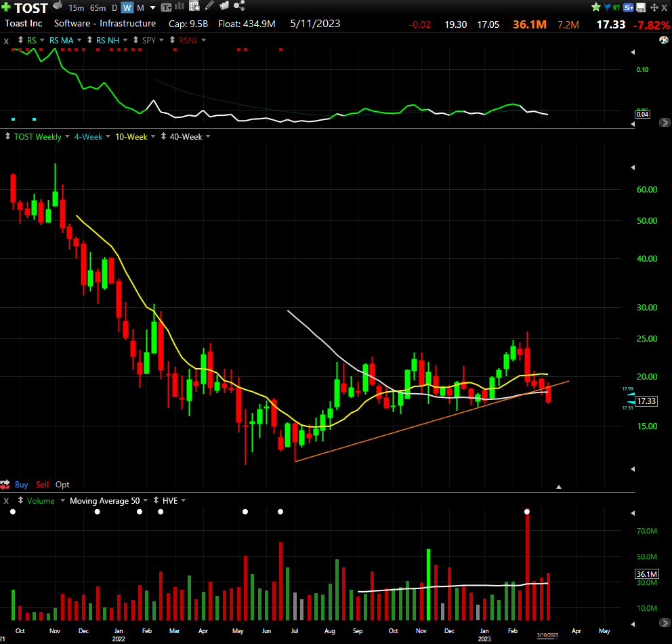Click the Sell button

coord(42,485)
